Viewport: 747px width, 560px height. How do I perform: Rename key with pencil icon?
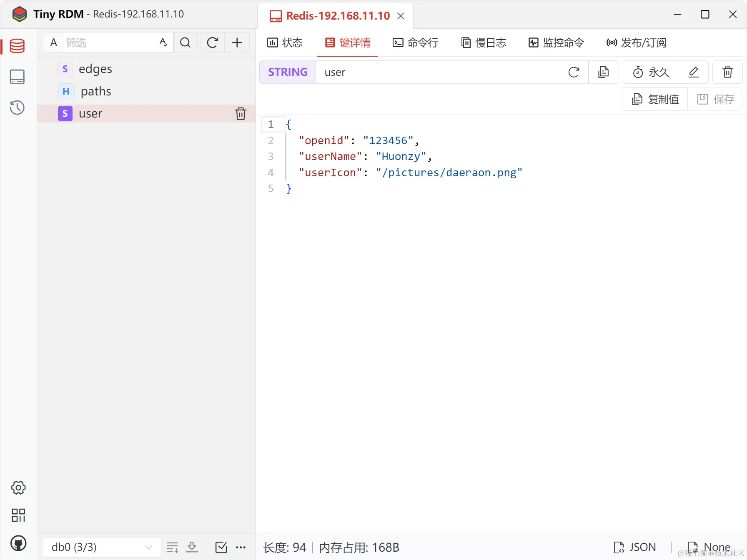coord(693,72)
